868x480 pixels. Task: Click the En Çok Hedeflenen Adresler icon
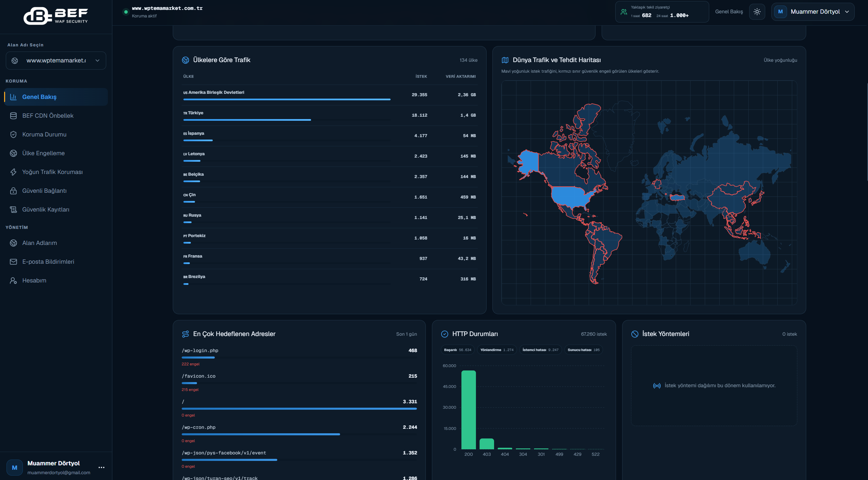(185, 334)
